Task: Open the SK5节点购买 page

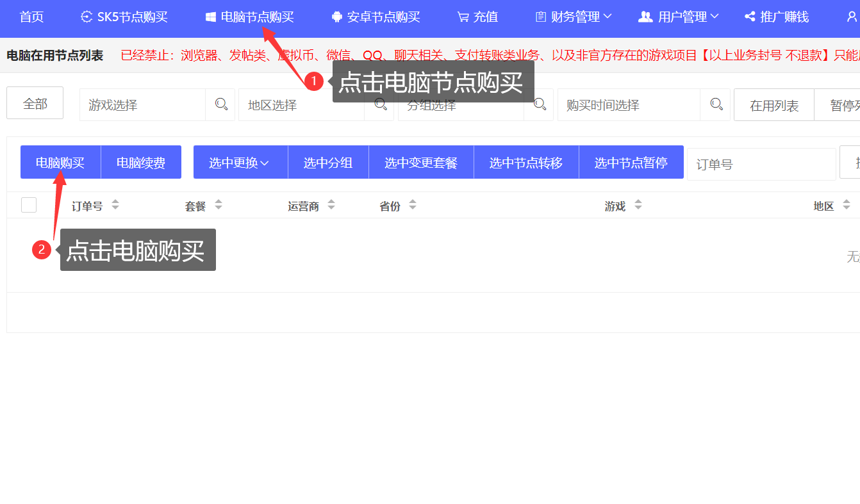Action: tap(124, 17)
